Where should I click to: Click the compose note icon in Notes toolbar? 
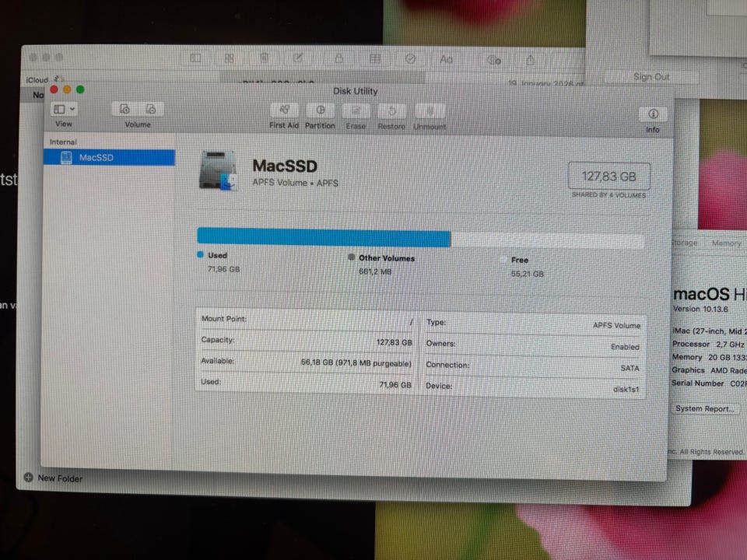click(298, 58)
